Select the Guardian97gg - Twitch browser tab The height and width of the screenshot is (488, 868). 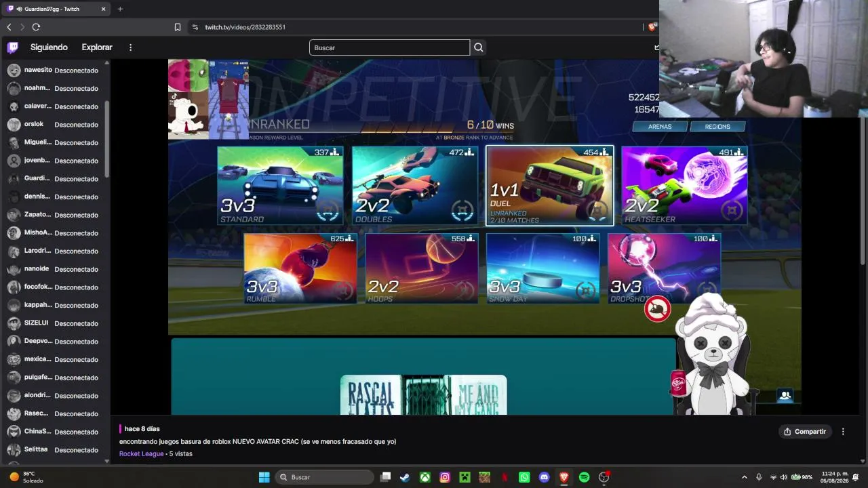pos(56,9)
